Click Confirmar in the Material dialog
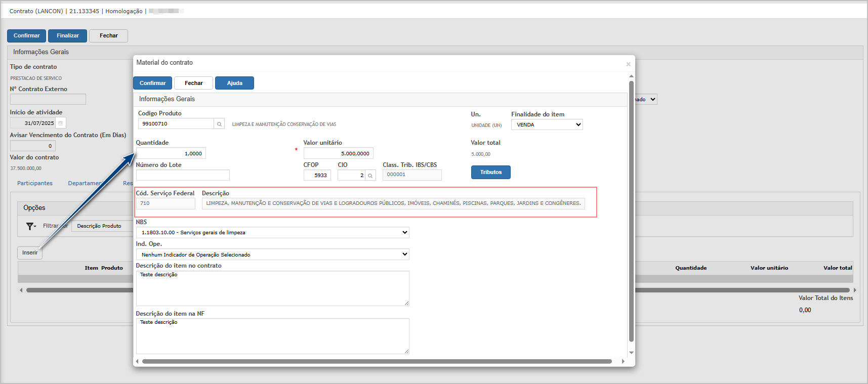The image size is (868, 384). tap(152, 83)
